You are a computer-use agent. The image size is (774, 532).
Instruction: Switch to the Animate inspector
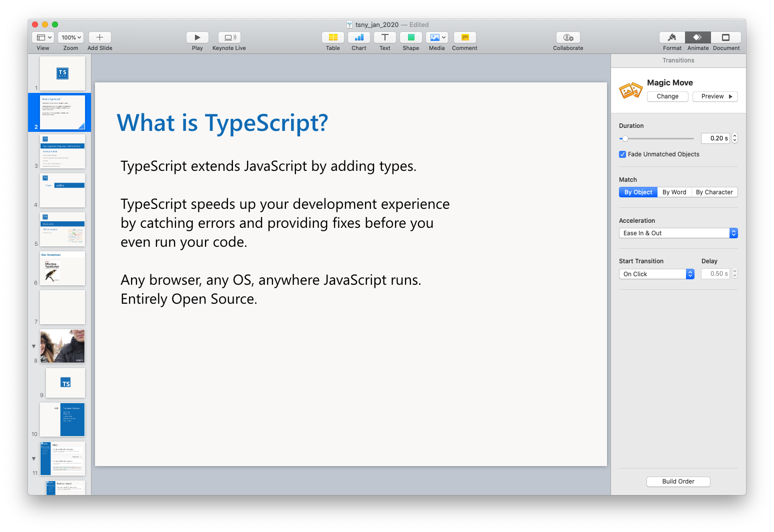click(698, 37)
